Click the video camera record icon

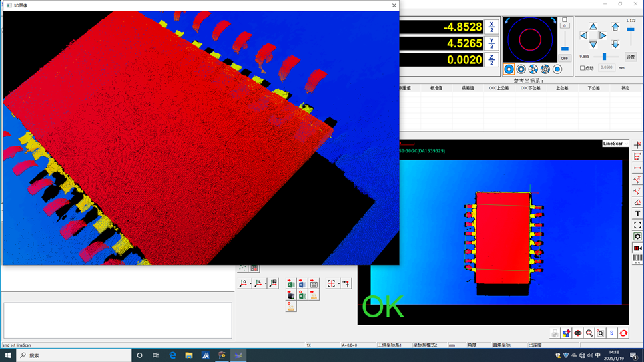coord(637,248)
